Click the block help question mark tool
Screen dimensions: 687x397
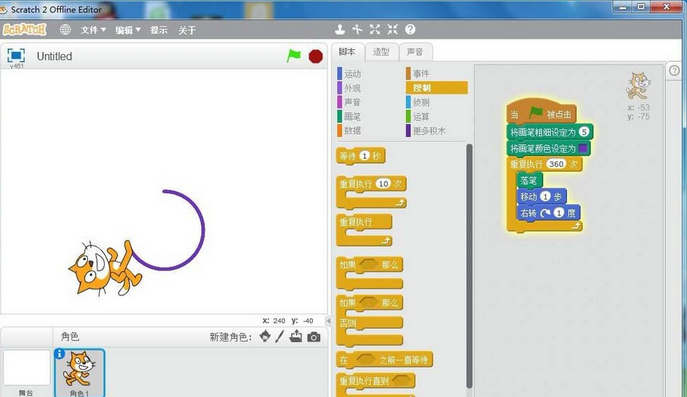(410, 29)
